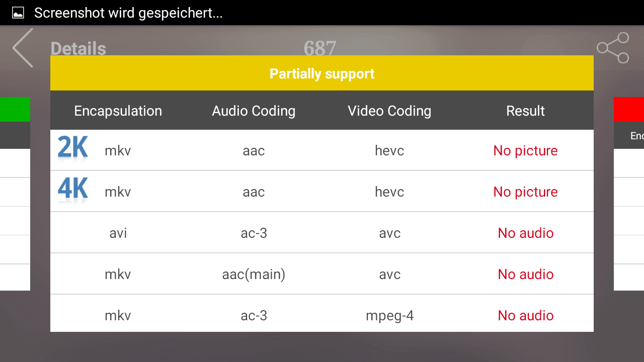Tap the Audio Coding column header

(x=254, y=111)
